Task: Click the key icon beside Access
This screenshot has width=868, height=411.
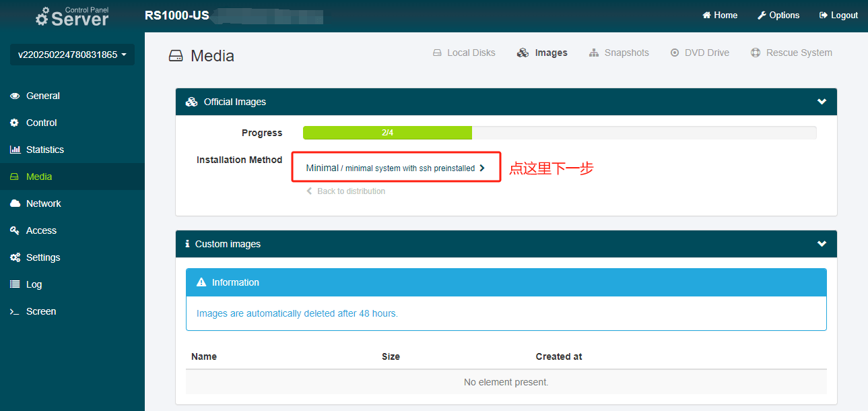Action: tap(15, 231)
